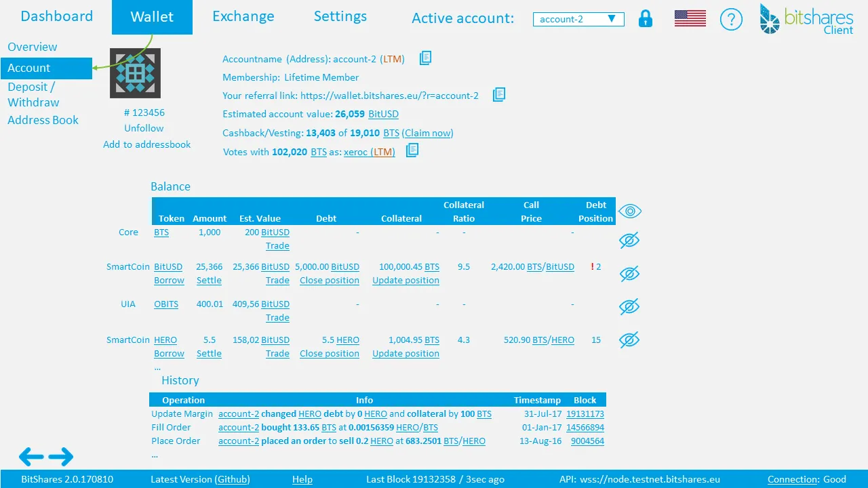Hide the OBITS UIA balance row

tap(629, 306)
